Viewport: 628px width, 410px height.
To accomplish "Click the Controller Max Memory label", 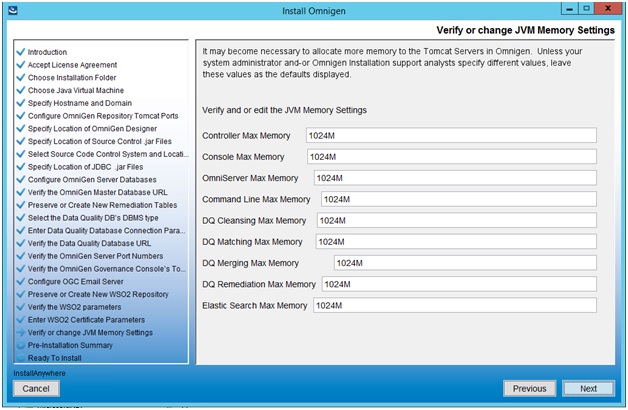I will click(246, 136).
